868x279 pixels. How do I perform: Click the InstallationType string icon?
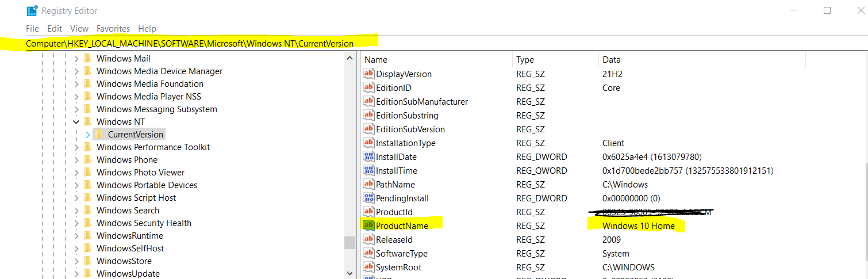point(369,143)
